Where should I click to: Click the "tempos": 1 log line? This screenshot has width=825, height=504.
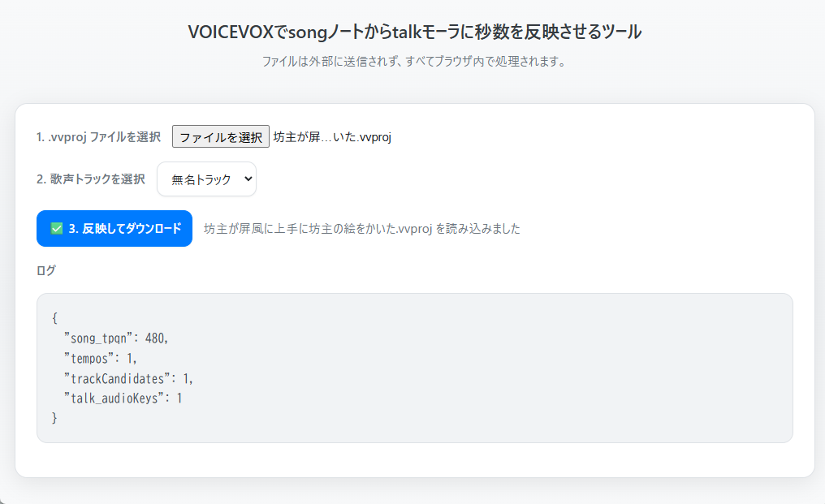click(x=100, y=358)
